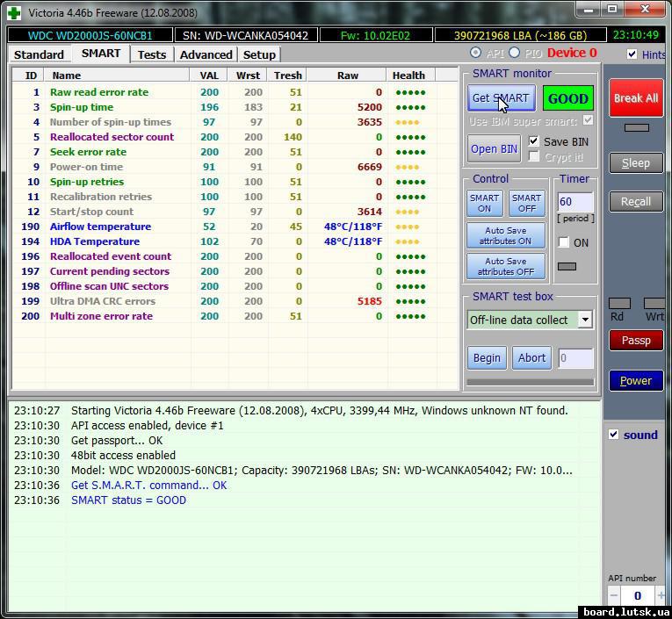672x619 pixels.
Task: Uncheck the Save BIN checkbox
Action: (534, 141)
